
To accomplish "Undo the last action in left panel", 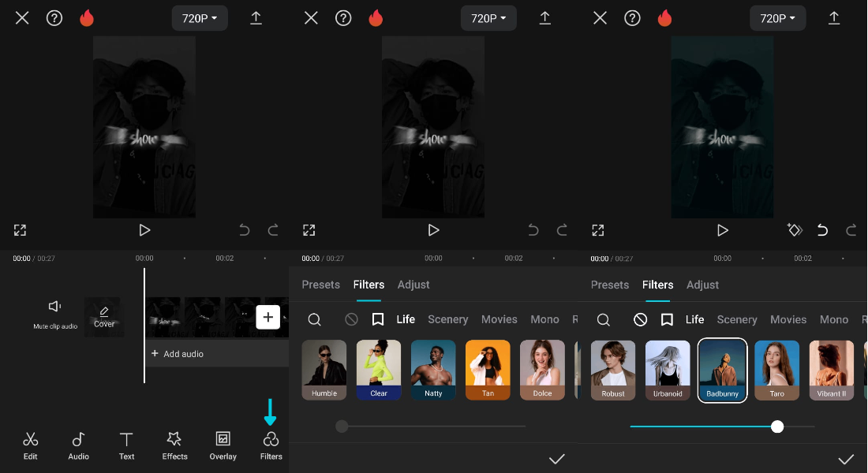I will [244, 230].
